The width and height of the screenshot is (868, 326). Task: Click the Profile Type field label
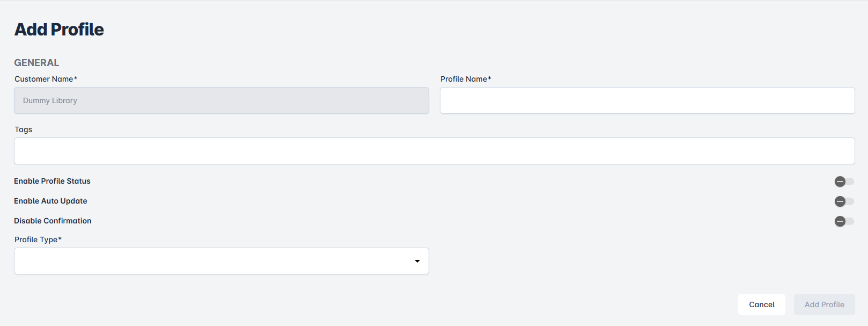pyautogui.click(x=35, y=240)
